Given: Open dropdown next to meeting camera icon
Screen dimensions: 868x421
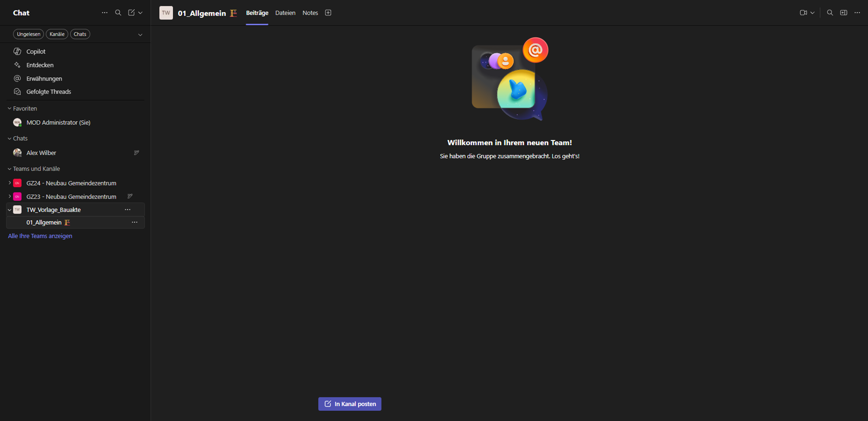Looking at the screenshot, I should click(812, 13).
